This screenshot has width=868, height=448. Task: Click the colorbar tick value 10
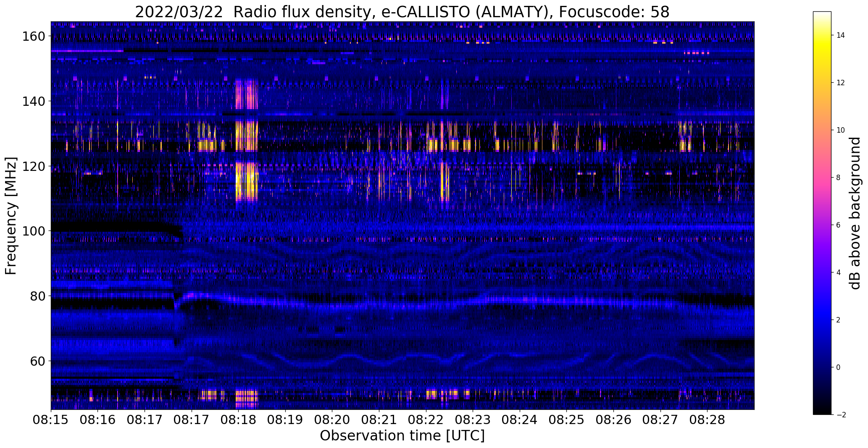[841, 130]
